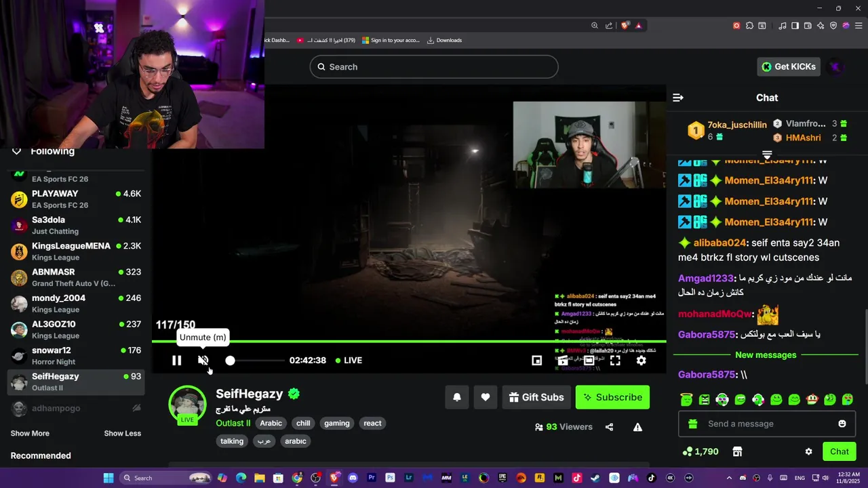Toggle theater mode
868x488 pixels.
coord(589,361)
